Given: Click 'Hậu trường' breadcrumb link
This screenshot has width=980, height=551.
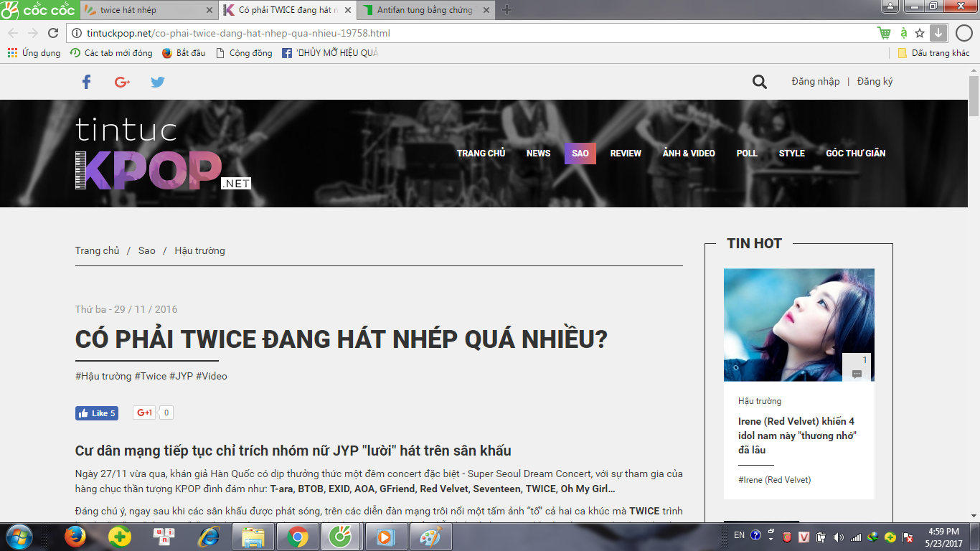Looking at the screenshot, I should tap(199, 250).
